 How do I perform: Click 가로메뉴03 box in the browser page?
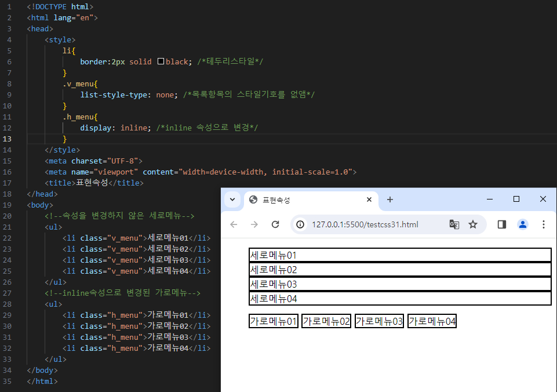point(379,321)
